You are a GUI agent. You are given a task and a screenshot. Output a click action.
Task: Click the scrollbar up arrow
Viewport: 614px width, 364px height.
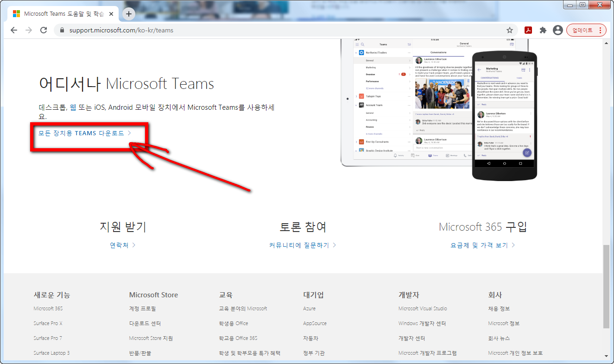click(607, 43)
